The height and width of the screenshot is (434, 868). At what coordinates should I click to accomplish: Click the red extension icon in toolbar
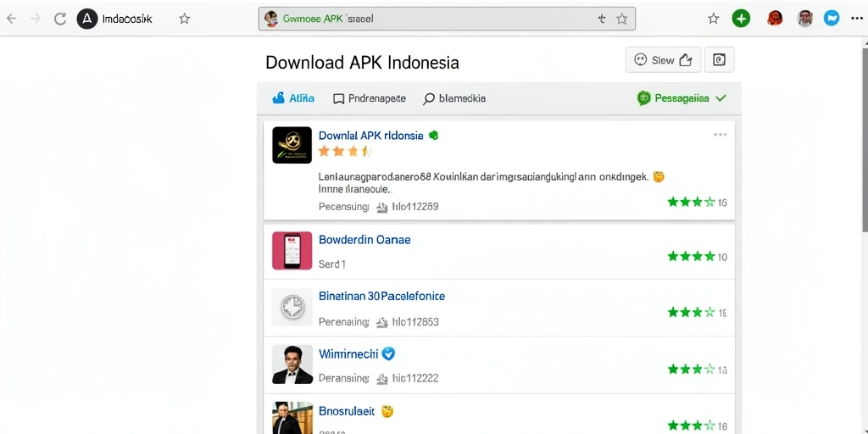coord(775,19)
